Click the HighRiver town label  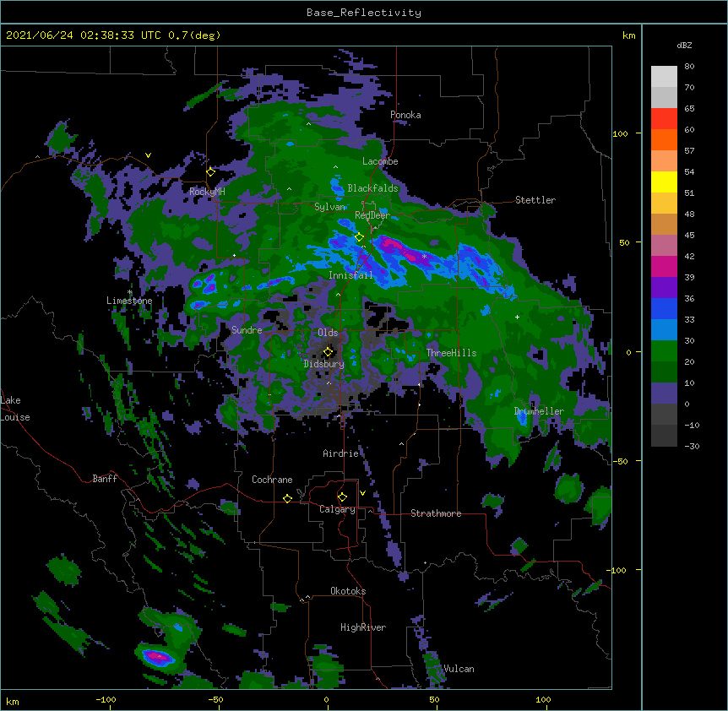pyautogui.click(x=363, y=627)
